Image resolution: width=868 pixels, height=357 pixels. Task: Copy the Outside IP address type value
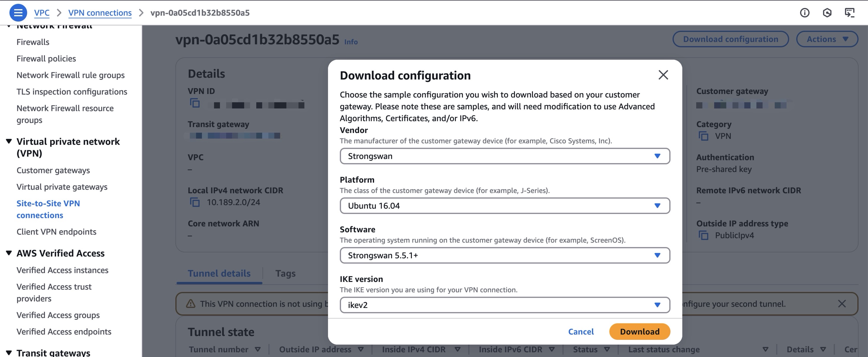(703, 235)
